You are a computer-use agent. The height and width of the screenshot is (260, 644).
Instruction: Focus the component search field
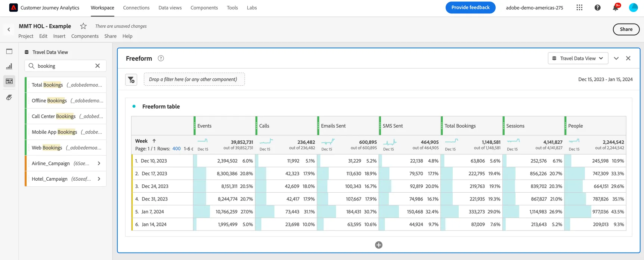coord(65,66)
